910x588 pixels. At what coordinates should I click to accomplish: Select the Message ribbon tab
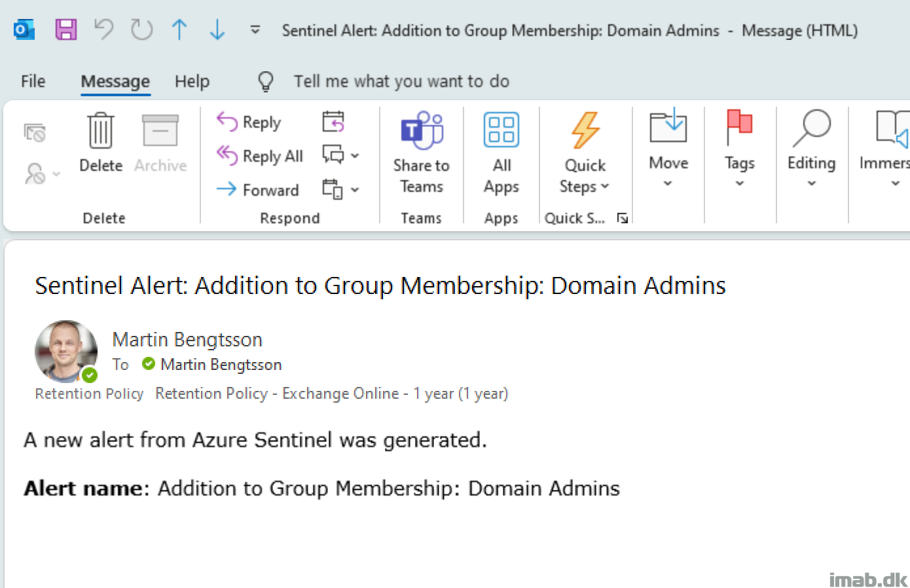pos(115,81)
